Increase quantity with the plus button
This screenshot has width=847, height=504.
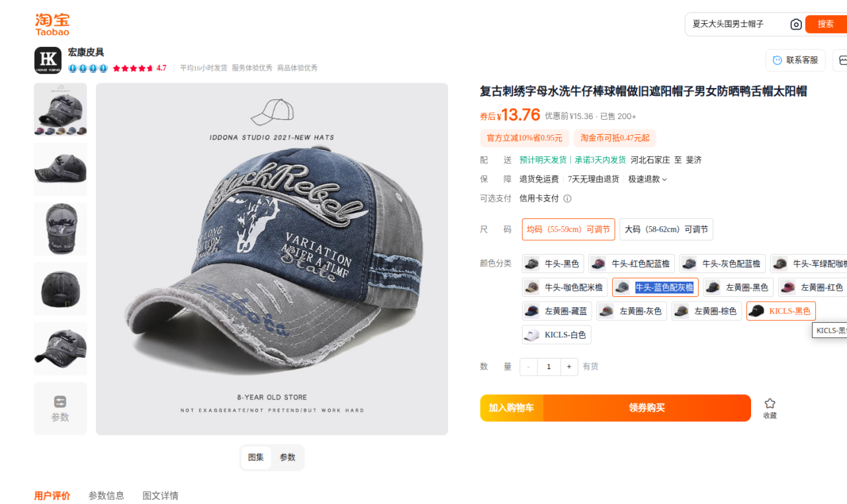569,367
